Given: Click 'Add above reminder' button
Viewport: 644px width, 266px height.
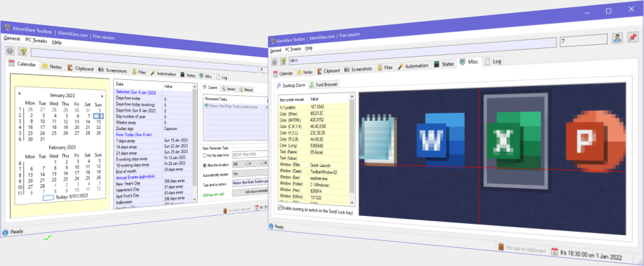Looking at the screenshot, I should tap(250, 192).
